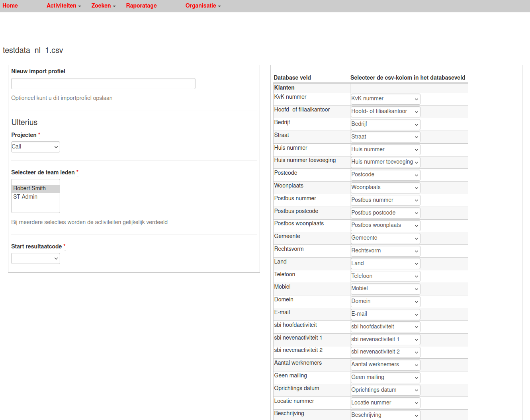Expand the KvK nummer column dropdown
The image size is (530, 420).
[x=385, y=99]
